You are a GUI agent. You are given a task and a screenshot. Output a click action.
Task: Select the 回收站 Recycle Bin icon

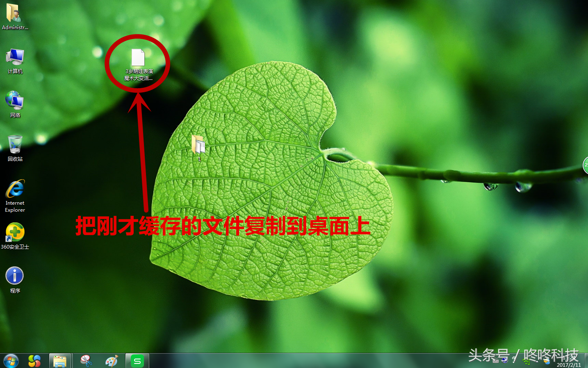tap(15, 149)
